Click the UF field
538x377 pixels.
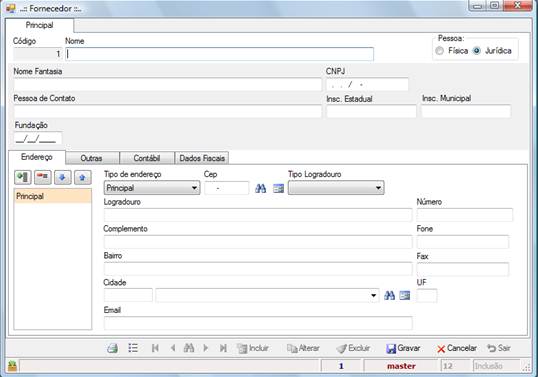click(x=427, y=295)
